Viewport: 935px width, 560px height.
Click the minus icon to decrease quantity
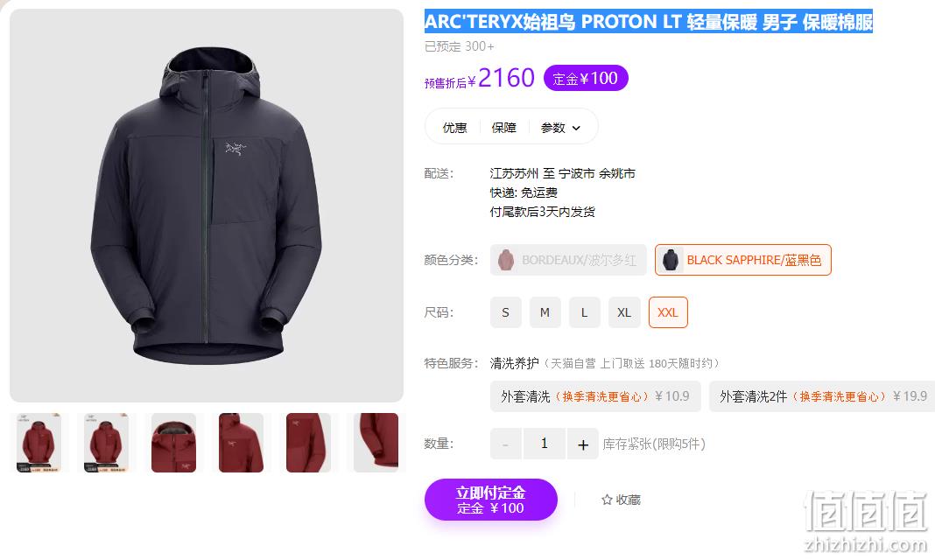506,444
